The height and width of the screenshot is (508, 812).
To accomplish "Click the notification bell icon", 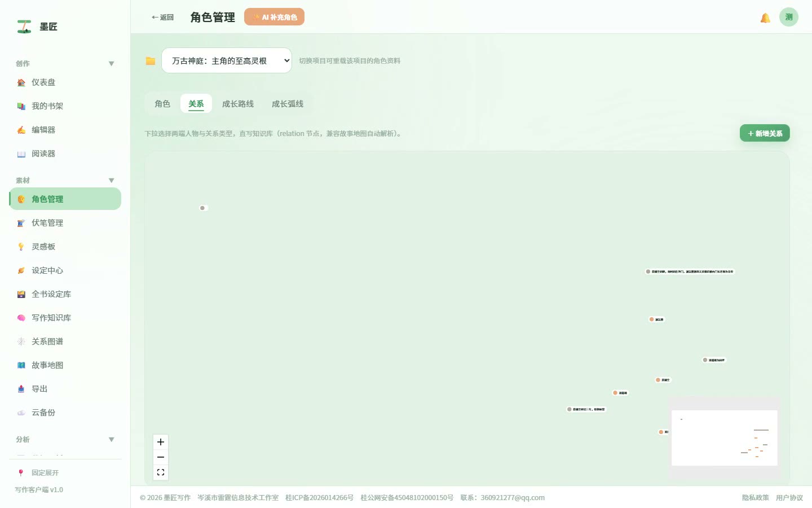I will click(765, 17).
